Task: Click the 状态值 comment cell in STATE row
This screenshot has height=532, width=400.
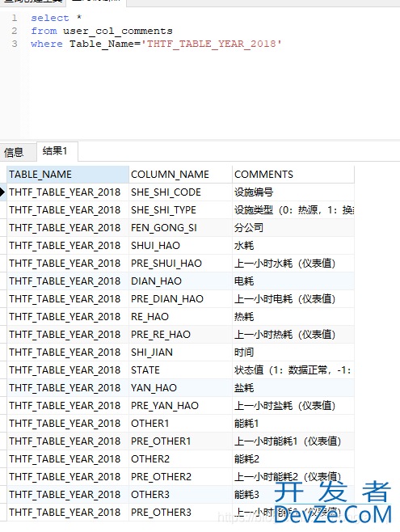Action: coord(293,370)
